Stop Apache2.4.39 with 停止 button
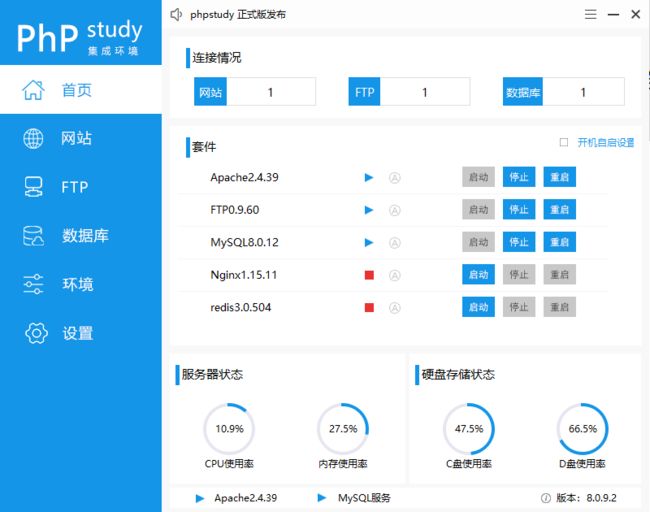The image size is (650, 512). [x=519, y=177]
